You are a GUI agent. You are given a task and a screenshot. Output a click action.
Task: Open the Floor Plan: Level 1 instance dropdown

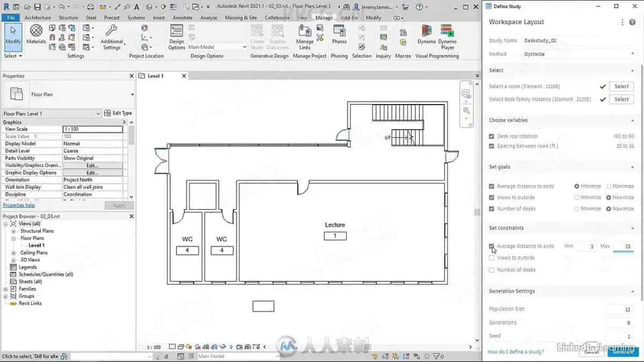[x=52, y=114]
